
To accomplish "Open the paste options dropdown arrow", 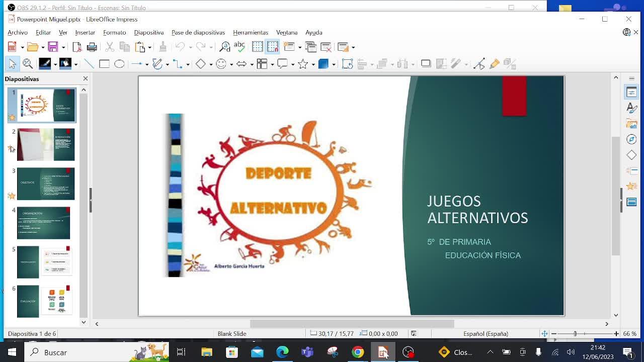I will pyautogui.click(x=150, y=47).
